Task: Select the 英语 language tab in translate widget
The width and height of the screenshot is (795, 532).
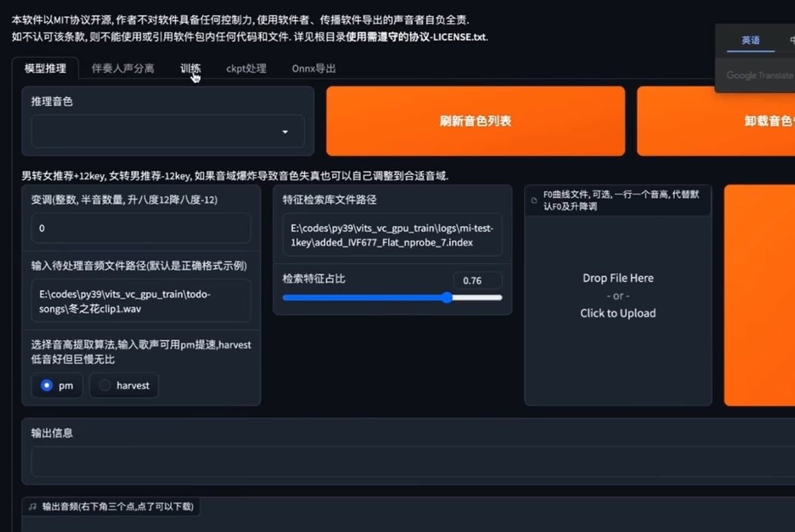Action: coord(750,40)
